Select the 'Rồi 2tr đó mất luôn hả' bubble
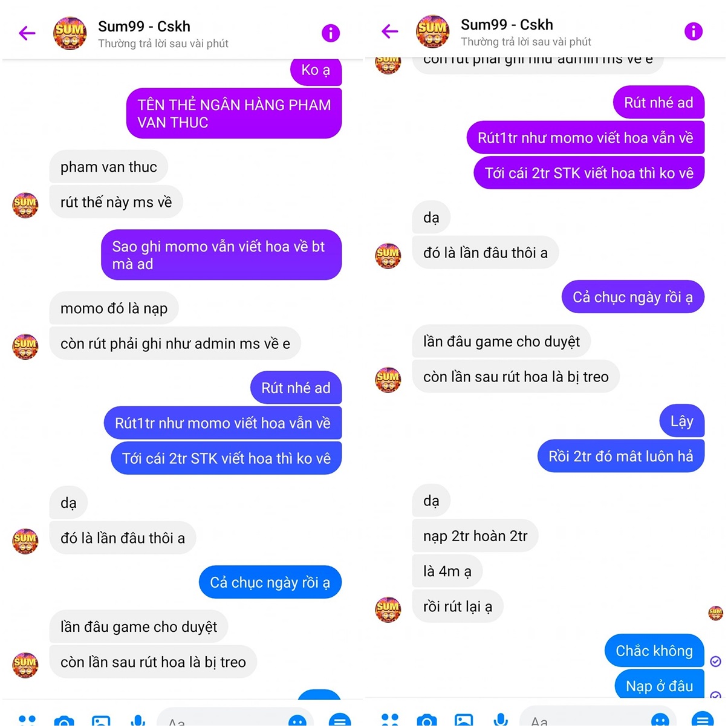The height and width of the screenshot is (728, 728). pos(621,456)
